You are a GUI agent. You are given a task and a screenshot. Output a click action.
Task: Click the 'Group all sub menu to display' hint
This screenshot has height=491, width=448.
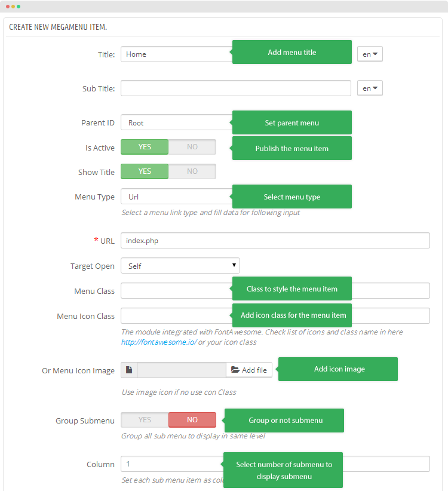click(x=193, y=436)
